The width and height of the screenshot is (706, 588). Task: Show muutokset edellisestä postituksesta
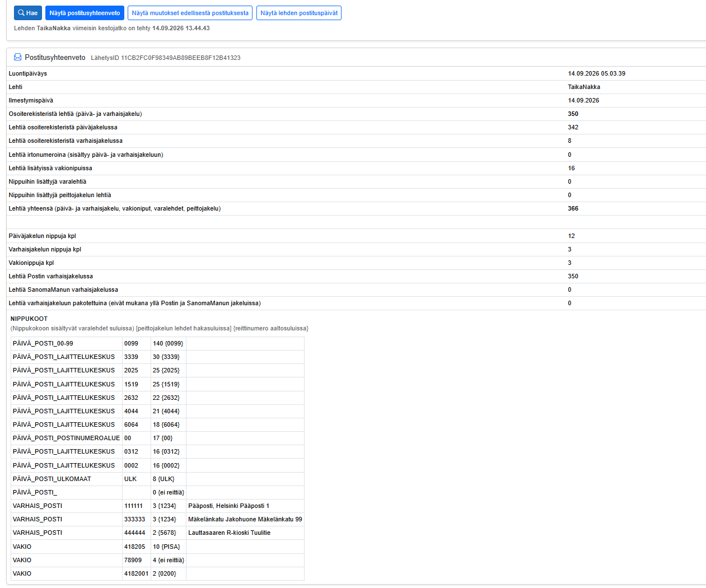pos(190,13)
